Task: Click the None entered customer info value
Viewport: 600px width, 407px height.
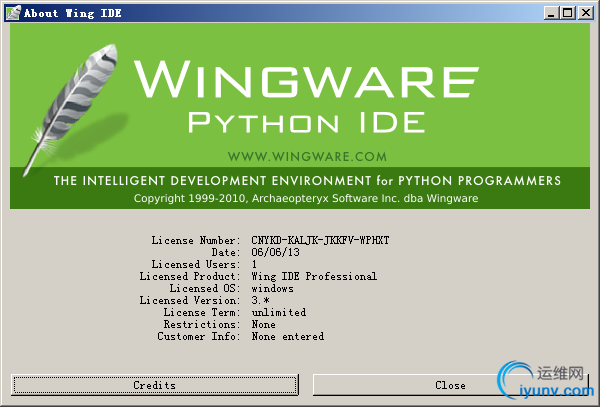Action: pos(287,336)
